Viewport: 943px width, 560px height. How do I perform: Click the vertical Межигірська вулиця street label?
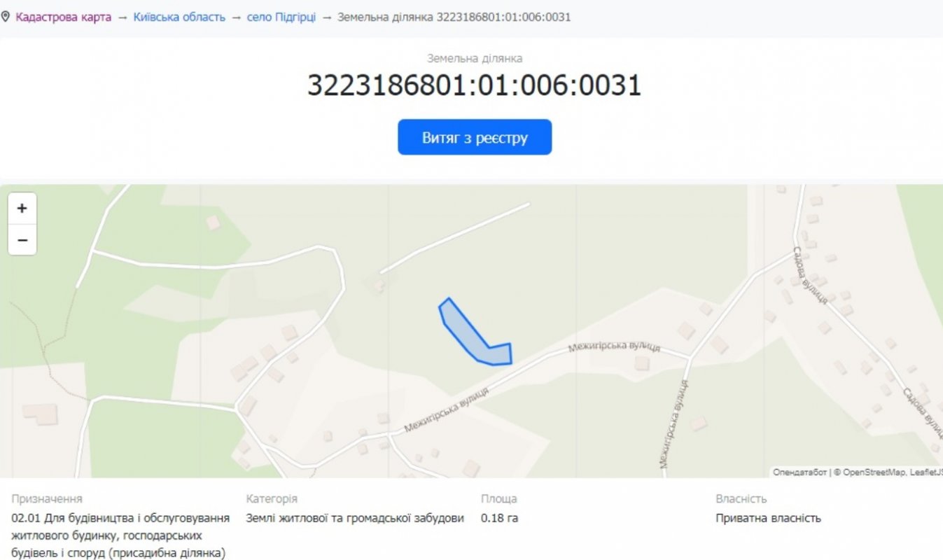pos(673,425)
